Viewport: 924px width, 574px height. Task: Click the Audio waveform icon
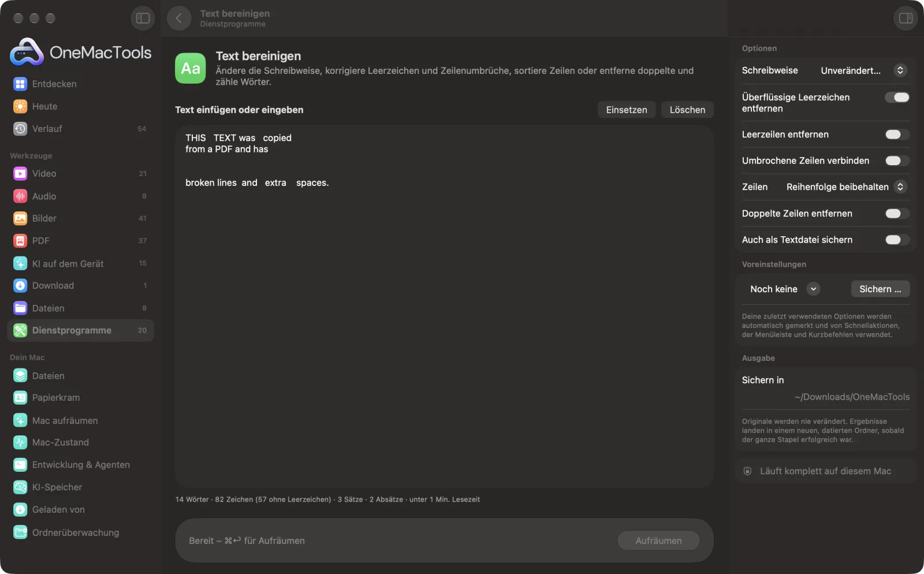20,196
